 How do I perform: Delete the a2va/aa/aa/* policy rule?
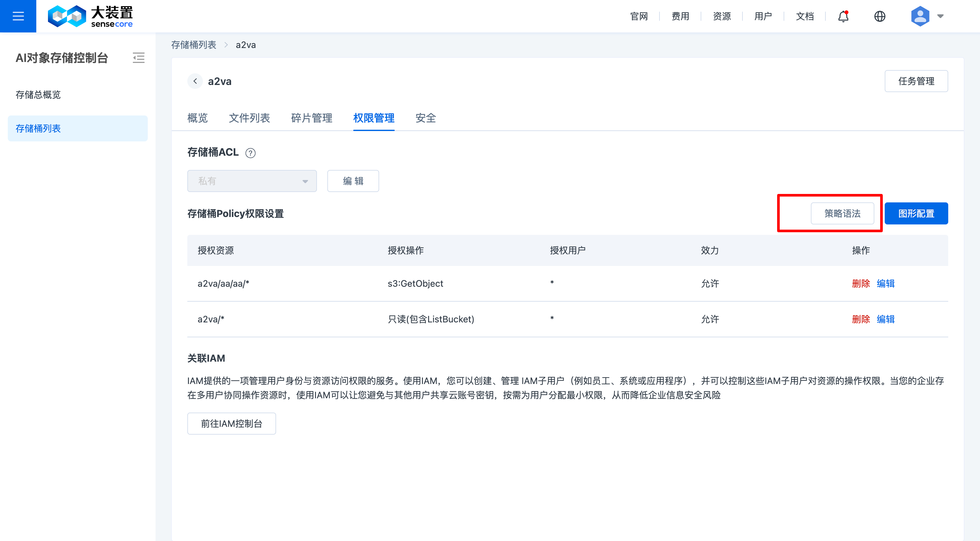click(860, 283)
